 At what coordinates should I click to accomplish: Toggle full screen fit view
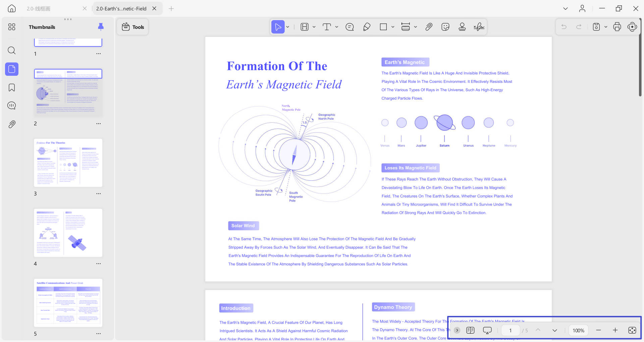pos(632,330)
